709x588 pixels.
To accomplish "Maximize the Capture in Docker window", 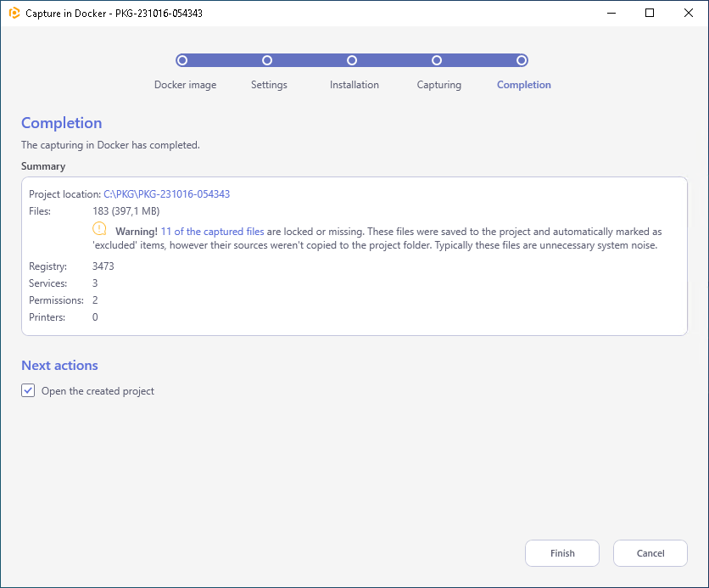I will click(x=650, y=13).
